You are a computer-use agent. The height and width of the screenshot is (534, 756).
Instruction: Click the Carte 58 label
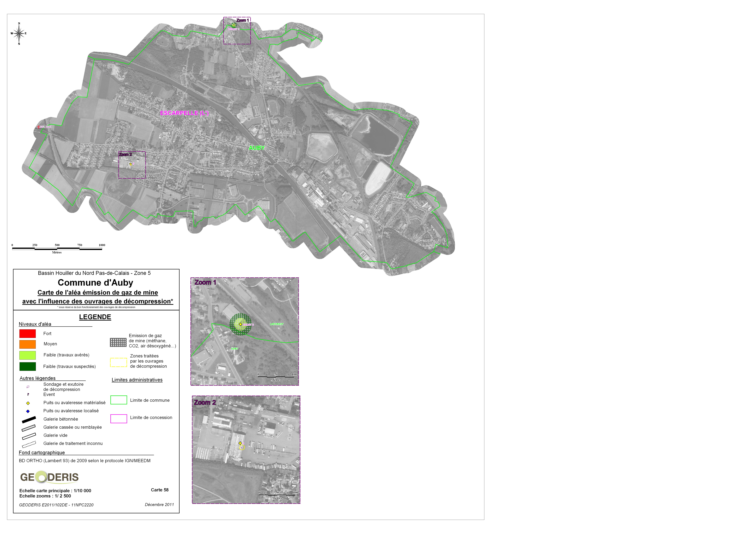[x=160, y=490]
